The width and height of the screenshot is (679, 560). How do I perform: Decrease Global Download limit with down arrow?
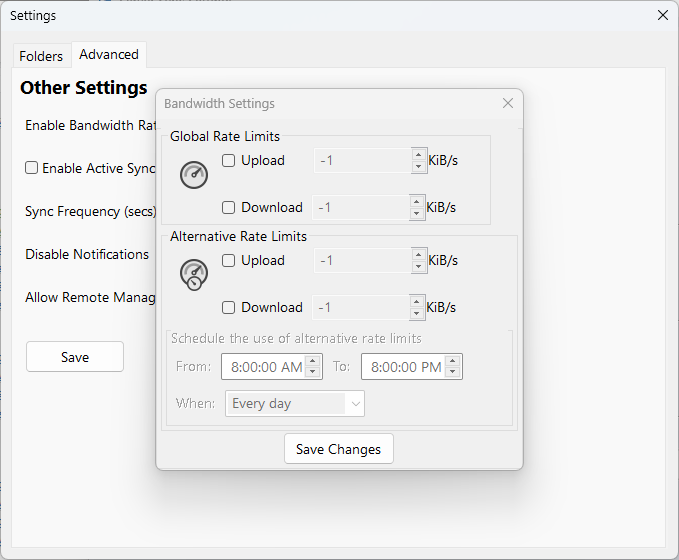(417, 213)
